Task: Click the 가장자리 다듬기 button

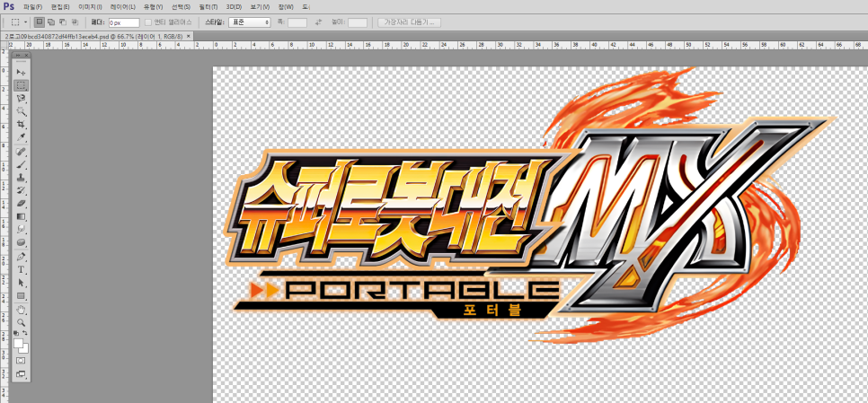Action: click(x=409, y=22)
